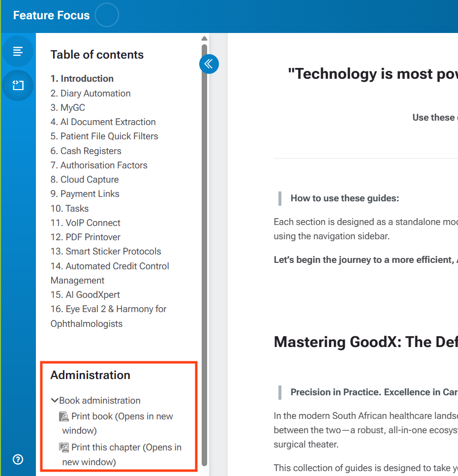This screenshot has width=458, height=476.
Task: Click the Feature Focus header title
Action: click(52, 15)
